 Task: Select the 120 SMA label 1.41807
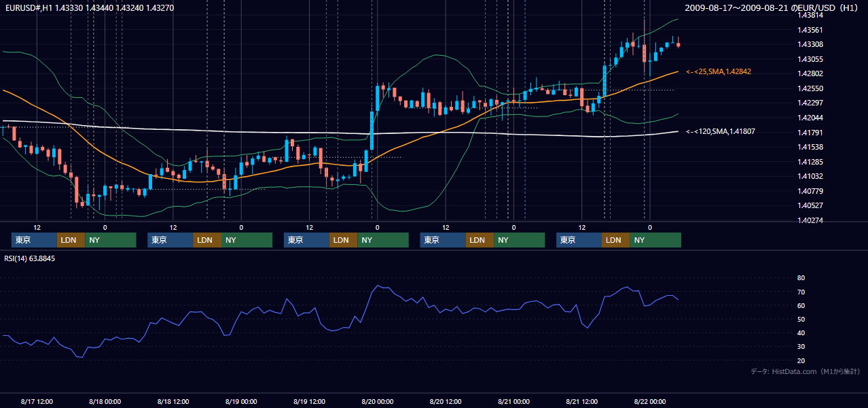point(721,132)
